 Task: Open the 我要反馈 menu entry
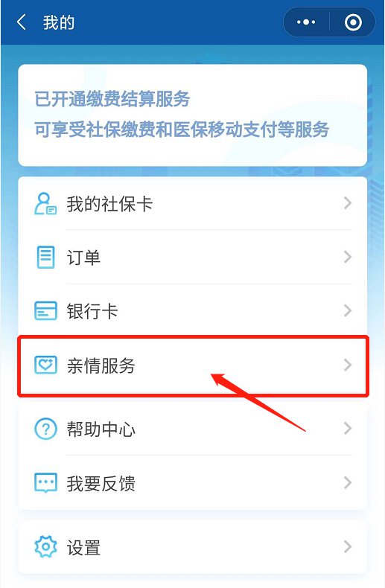pos(192,483)
